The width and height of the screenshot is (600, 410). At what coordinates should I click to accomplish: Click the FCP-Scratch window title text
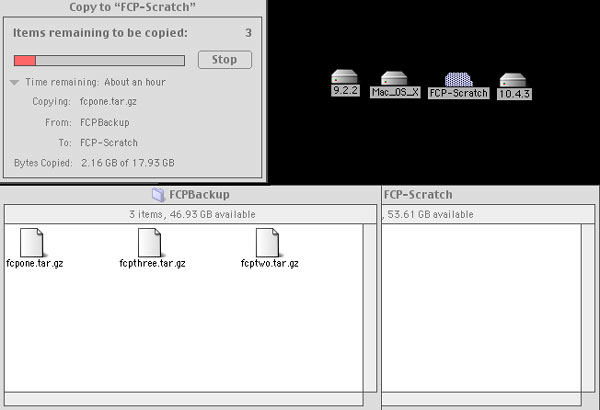[418, 194]
